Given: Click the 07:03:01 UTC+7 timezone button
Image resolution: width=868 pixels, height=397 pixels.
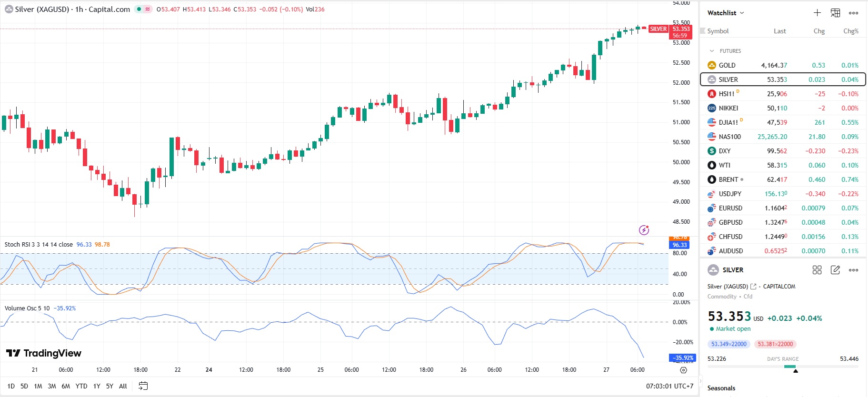Looking at the screenshot, I should pyautogui.click(x=669, y=386).
